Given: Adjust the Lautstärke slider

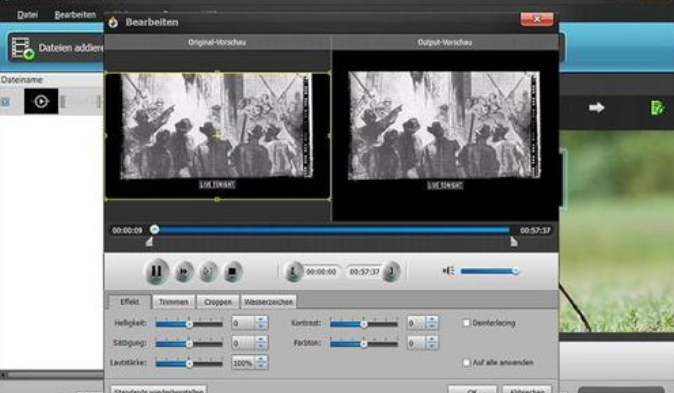Looking at the screenshot, I should [189, 363].
